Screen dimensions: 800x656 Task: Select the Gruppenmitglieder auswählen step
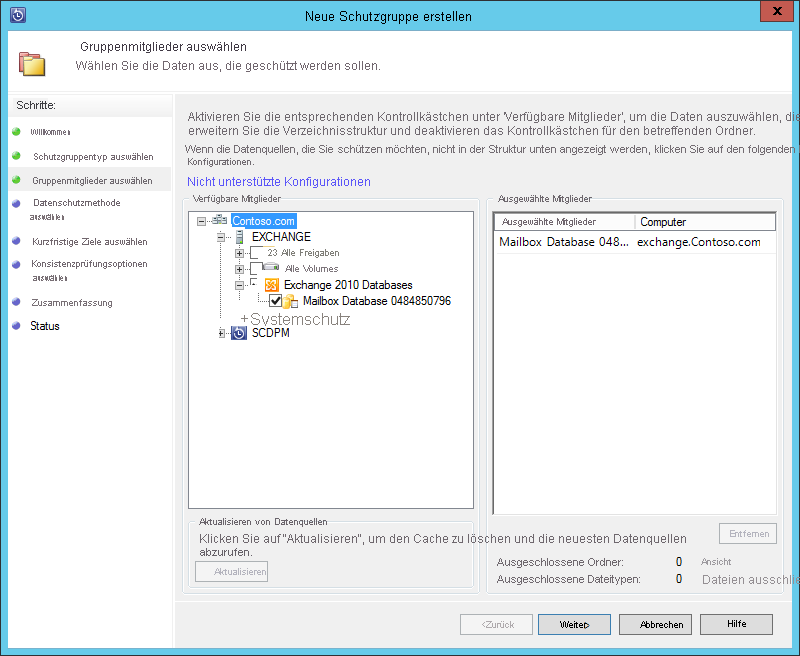[x=92, y=181]
